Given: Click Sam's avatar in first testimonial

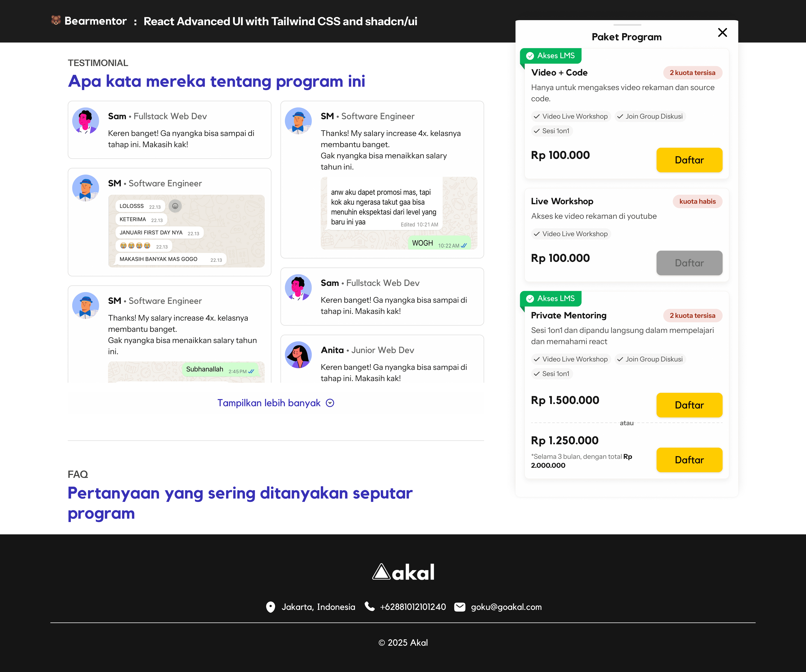Looking at the screenshot, I should pos(86,120).
